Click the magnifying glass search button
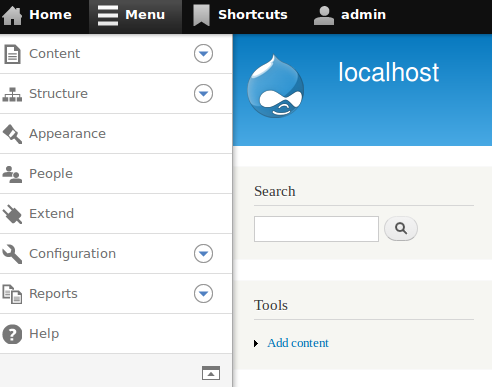Screen dimensions: 492x387 (401, 229)
